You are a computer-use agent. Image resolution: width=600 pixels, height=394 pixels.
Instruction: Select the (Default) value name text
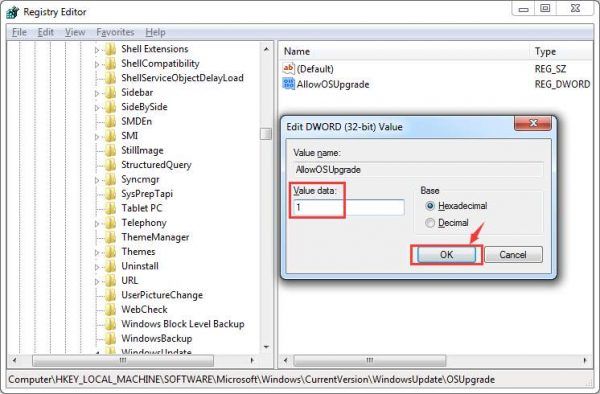click(315, 69)
